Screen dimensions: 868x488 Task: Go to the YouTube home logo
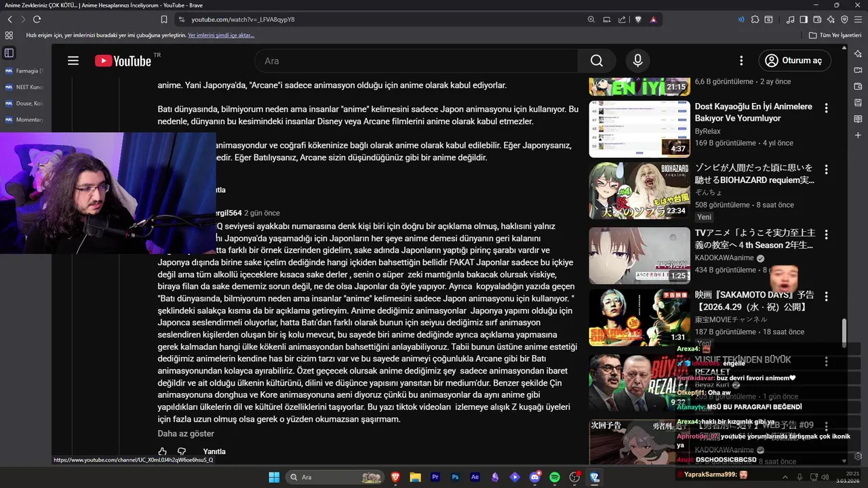[123, 61]
